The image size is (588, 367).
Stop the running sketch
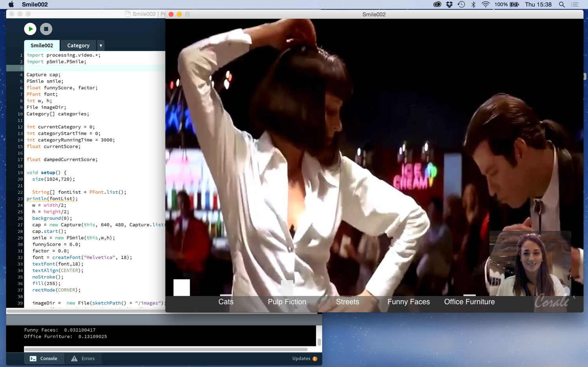[x=46, y=29]
